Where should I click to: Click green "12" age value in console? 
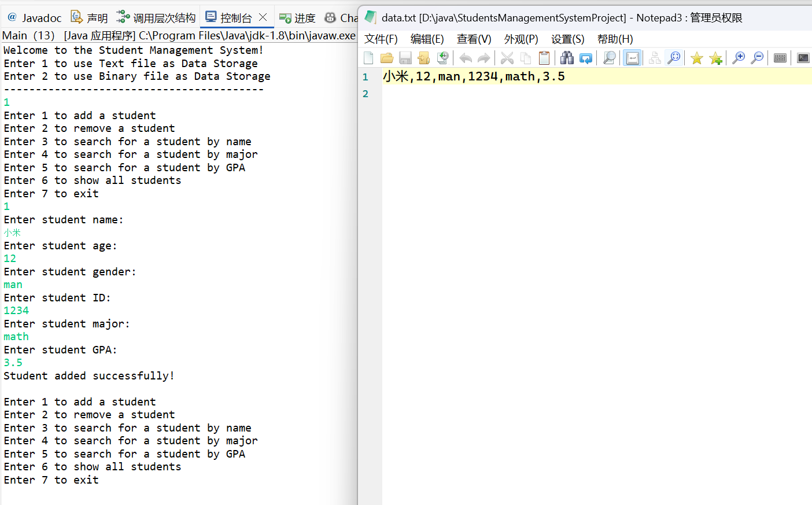10,259
